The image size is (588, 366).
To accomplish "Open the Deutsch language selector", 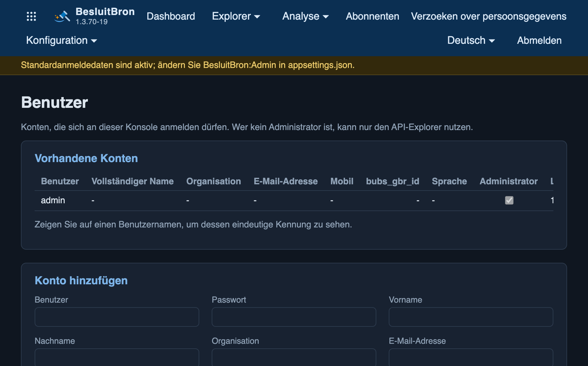I will coord(471,41).
